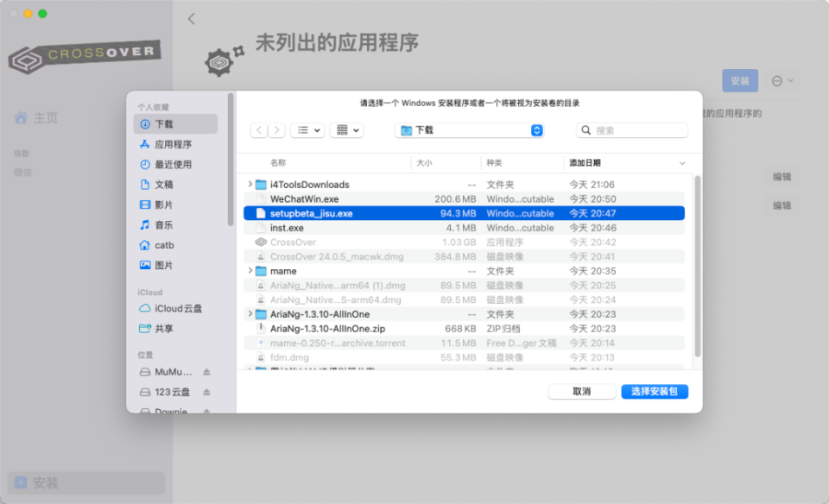Image resolution: width=829 pixels, height=504 pixels.
Task: Select the mame folder row
Action: 465,271
